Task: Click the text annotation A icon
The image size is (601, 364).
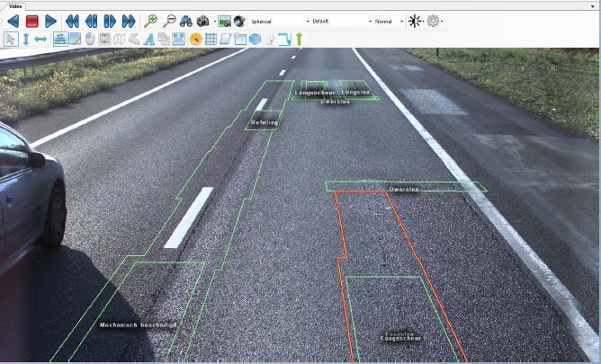Action: 149,39
